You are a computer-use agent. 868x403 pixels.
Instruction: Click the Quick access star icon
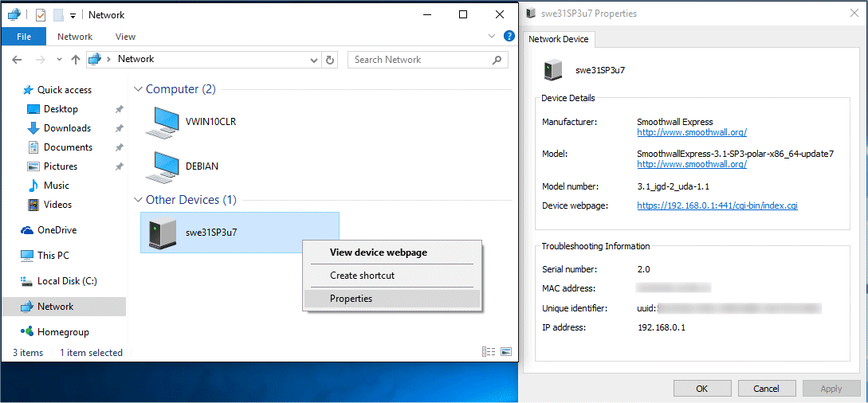point(28,90)
